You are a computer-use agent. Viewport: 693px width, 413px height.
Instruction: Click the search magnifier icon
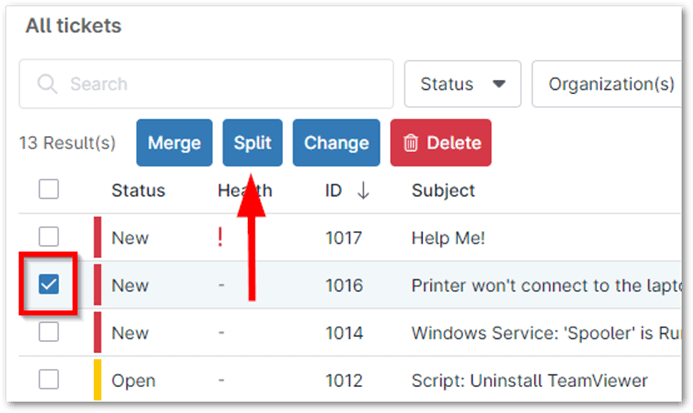[x=47, y=84]
